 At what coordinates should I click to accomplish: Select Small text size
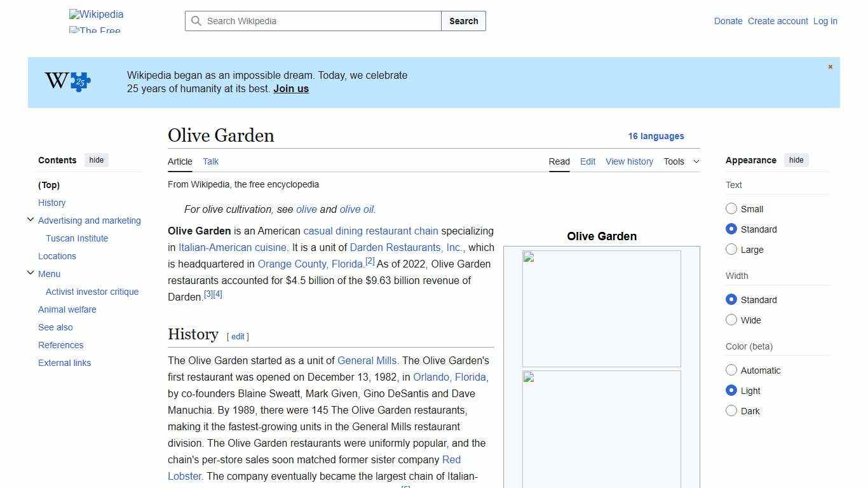pos(731,208)
